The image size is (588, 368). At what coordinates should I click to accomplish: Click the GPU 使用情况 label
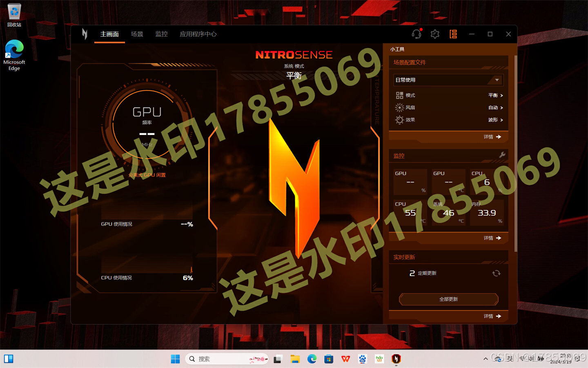click(x=117, y=224)
